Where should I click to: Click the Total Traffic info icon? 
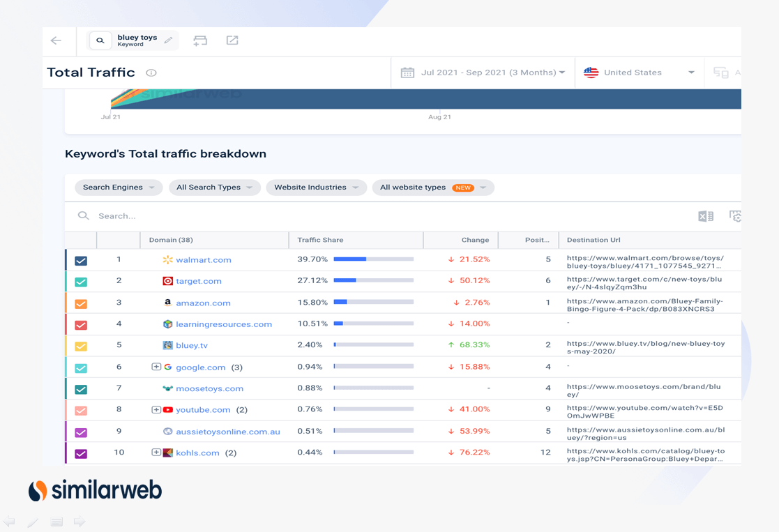coord(151,73)
